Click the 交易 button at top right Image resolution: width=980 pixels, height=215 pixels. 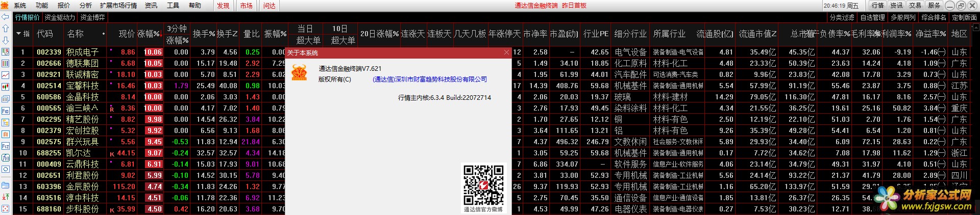pyautogui.click(x=916, y=6)
